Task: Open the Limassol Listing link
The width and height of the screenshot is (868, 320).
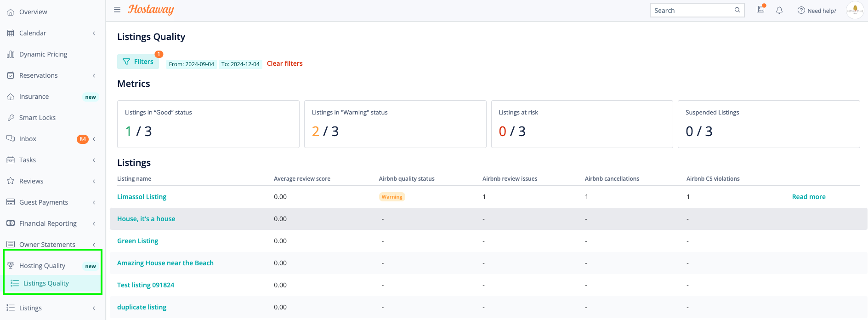Action: coord(142,197)
